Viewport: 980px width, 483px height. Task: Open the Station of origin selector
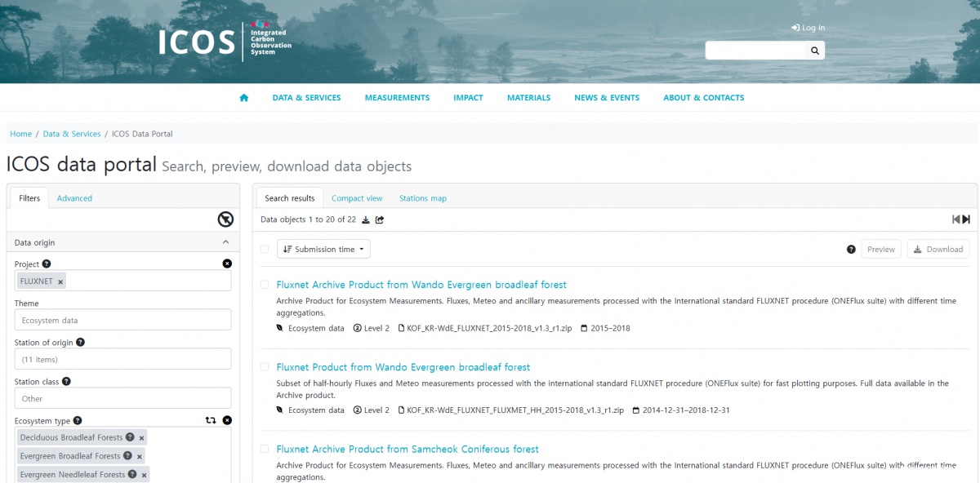coord(122,359)
